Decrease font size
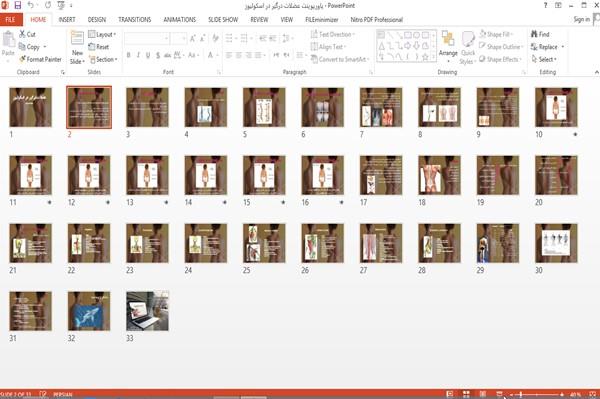The height and width of the screenshot is (399, 600). [x=202, y=38]
